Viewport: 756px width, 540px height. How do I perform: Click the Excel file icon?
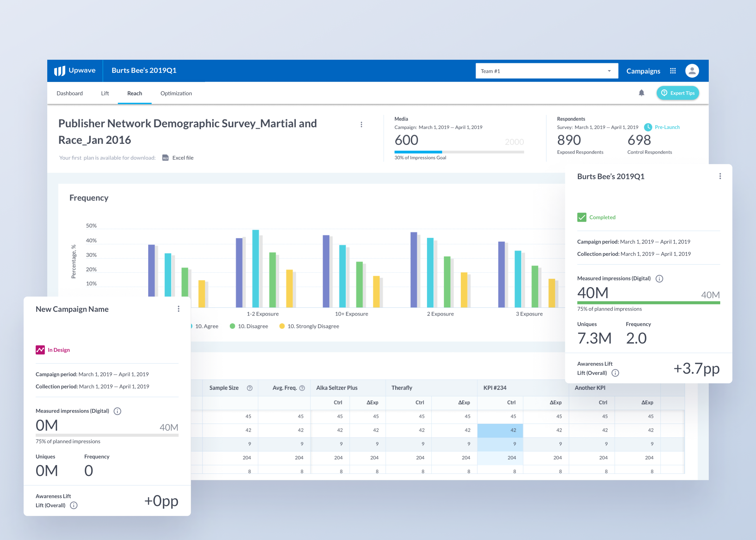(165, 158)
